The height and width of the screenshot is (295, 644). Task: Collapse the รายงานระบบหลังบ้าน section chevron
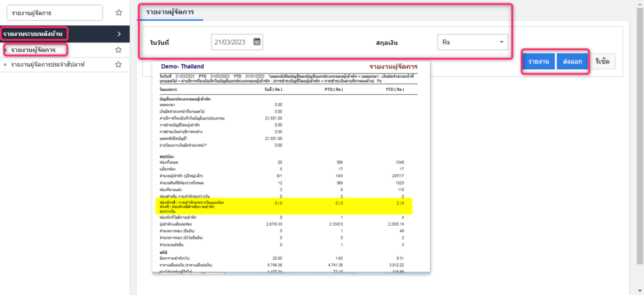tap(119, 34)
